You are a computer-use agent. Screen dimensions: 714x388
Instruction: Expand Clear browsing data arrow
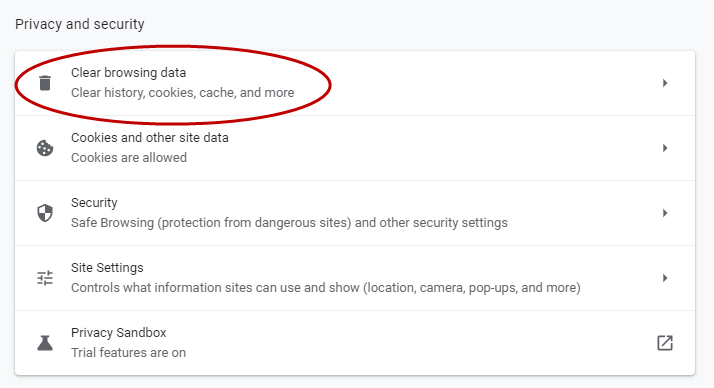tap(665, 83)
